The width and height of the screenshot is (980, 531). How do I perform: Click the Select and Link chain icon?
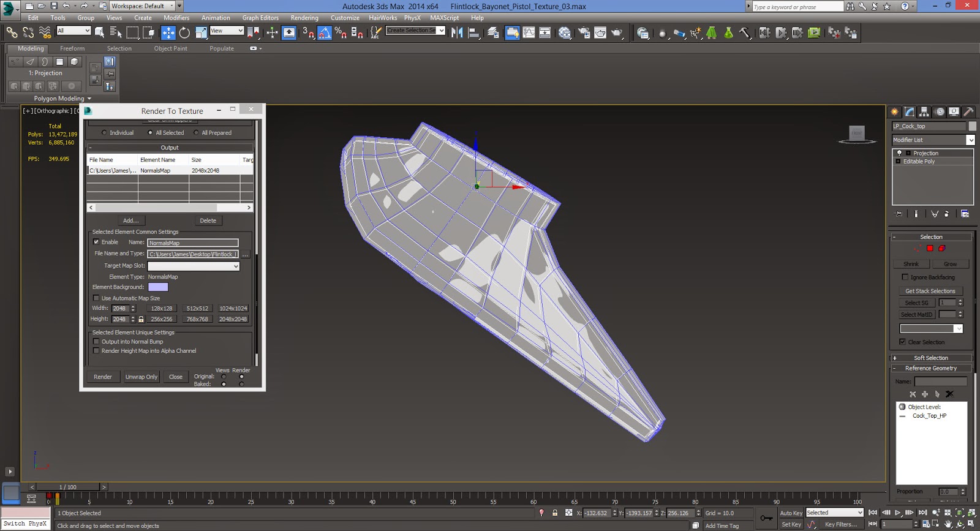pyautogui.click(x=12, y=32)
